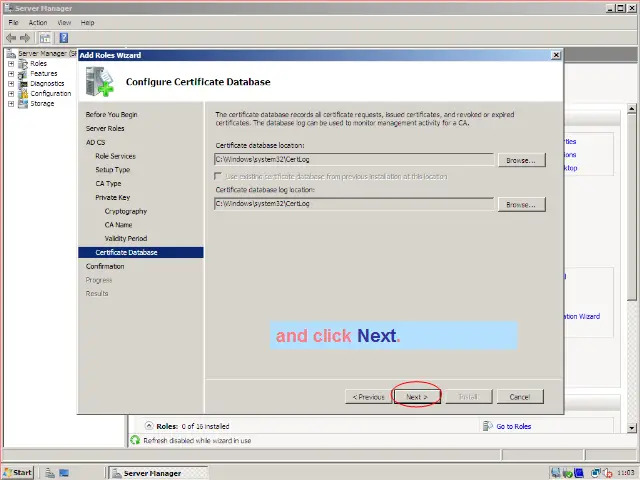This screenshot has height=480, width=640.
Task: Go to Private Key step
Action: 113,198
